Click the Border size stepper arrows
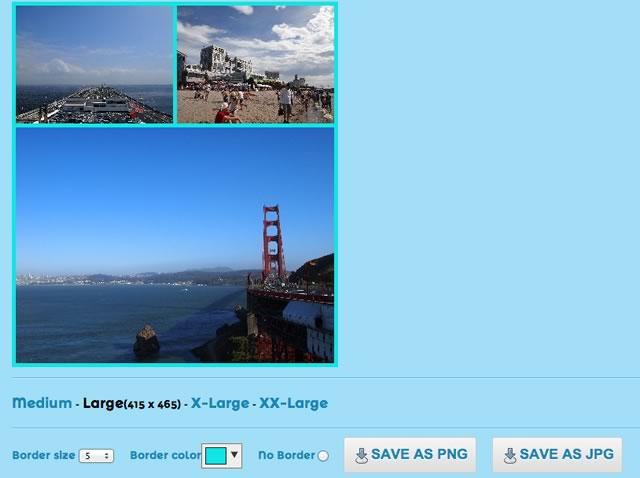This screenshot has width=640, height=478. 107,456
